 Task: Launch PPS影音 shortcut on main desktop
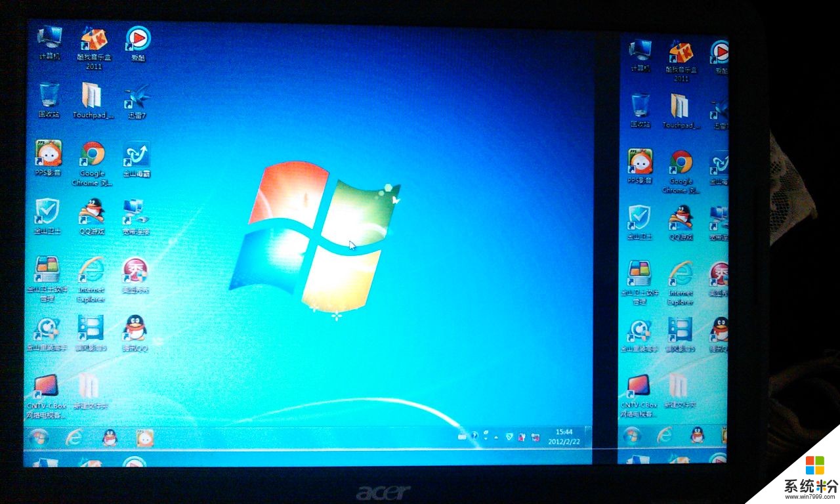click(48, 159)
